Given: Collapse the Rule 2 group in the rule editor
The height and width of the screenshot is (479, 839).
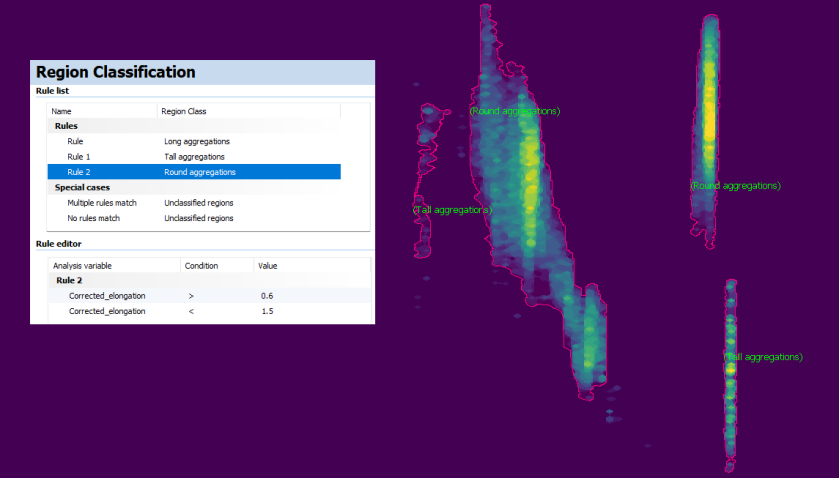Looking at the screenshot, I should pos(69,281).
